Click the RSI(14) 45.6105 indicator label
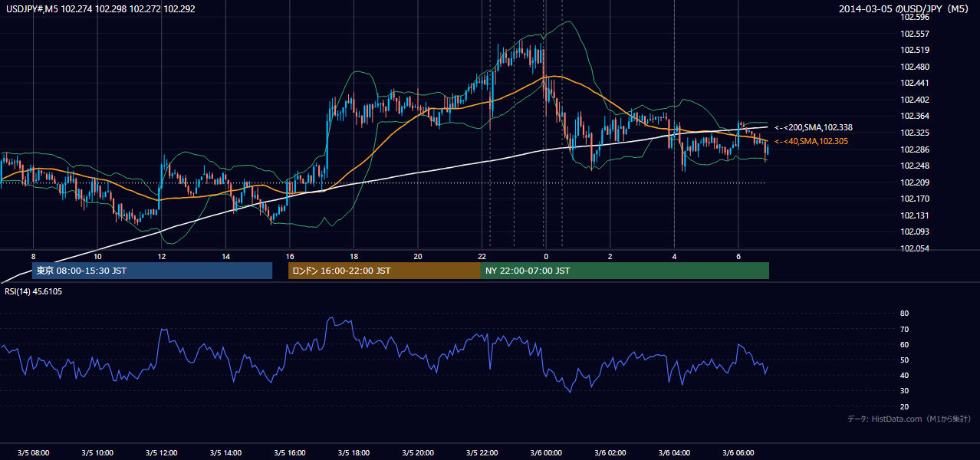The image size is (980, 460). (34, 291)
